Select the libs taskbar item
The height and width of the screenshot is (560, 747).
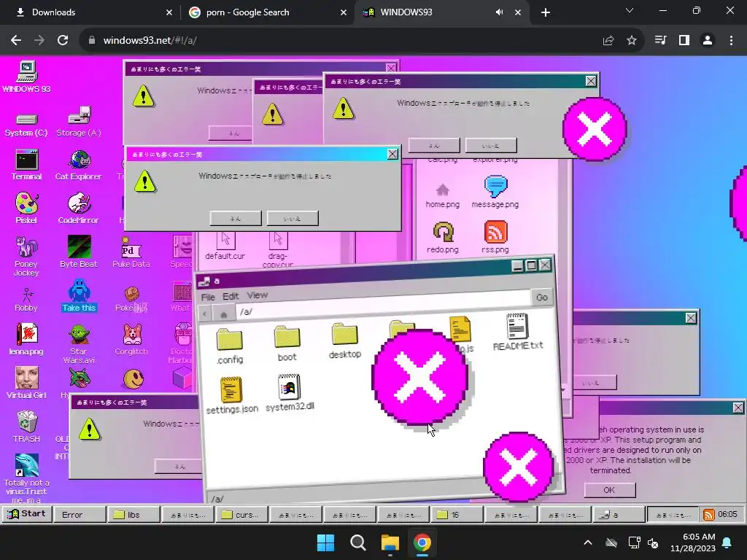(133, 515)
